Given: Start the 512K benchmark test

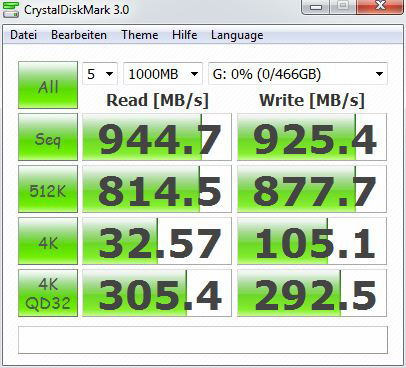Looking at the screenshot, I should (x=48, y=189).
